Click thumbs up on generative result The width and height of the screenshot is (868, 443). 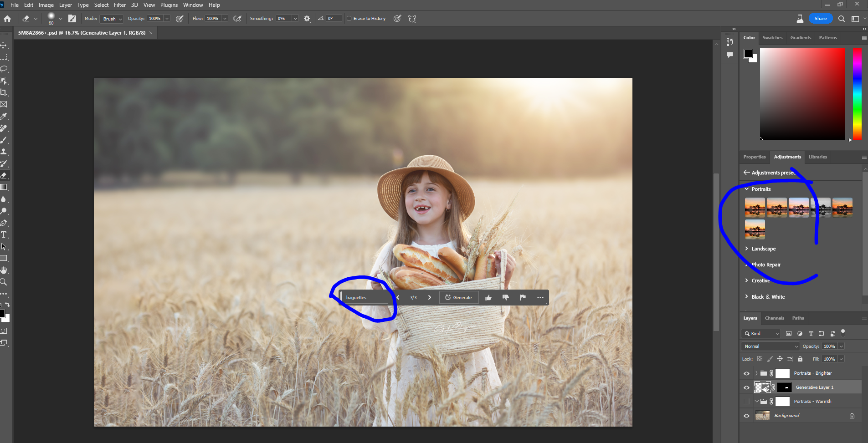point(488,297)
